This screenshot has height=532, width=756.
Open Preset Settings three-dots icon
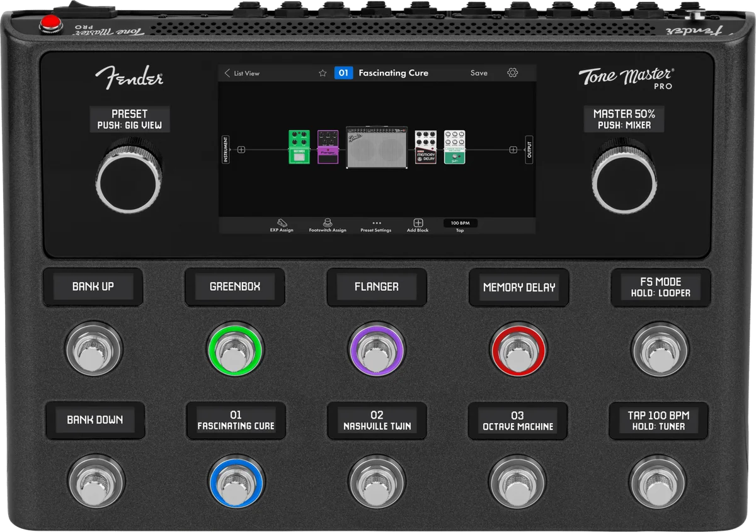click(377, 223)
